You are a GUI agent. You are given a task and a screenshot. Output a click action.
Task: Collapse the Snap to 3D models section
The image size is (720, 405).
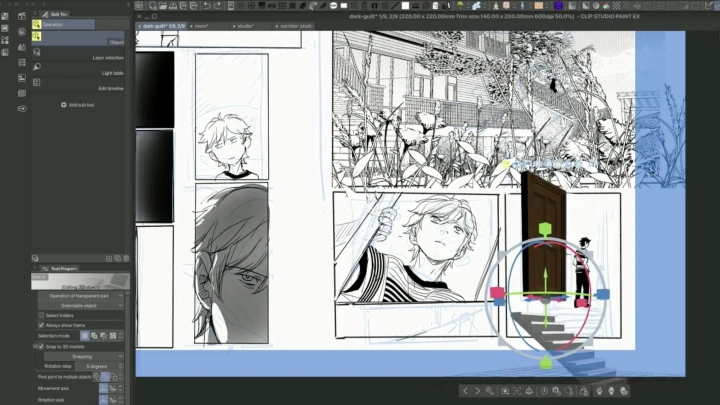click(x=35, y=346)
